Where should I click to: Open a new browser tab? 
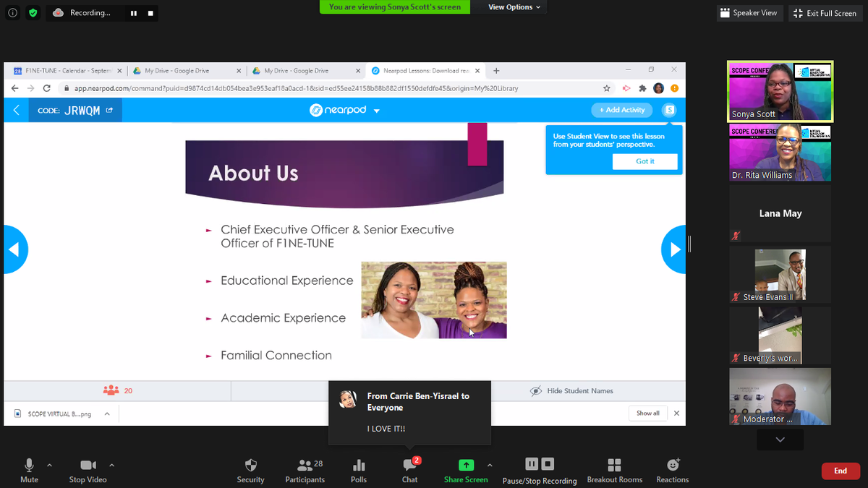(496, 71)
